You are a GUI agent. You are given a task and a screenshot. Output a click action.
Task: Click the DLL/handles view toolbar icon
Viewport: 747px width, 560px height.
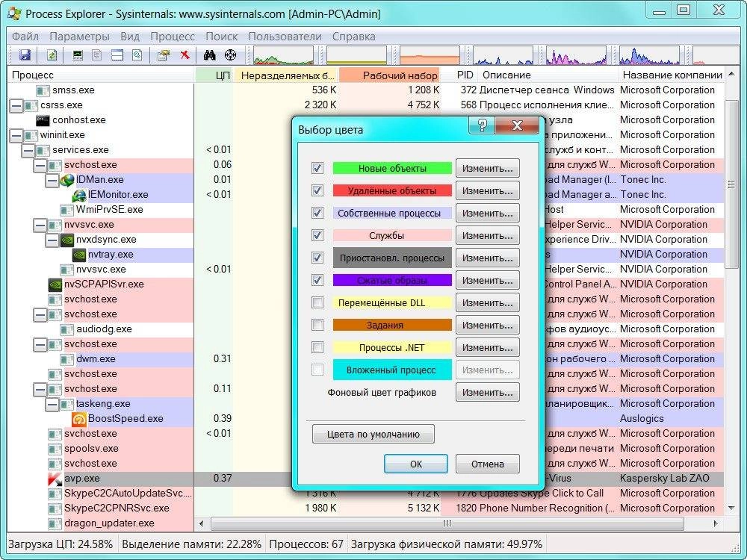click(x=137, y=55)
